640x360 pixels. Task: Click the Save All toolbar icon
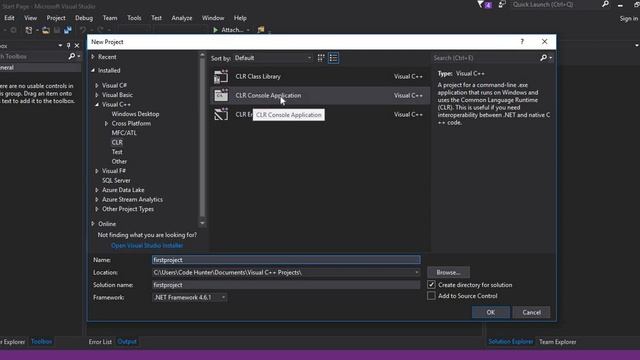(x=67, y=30)
